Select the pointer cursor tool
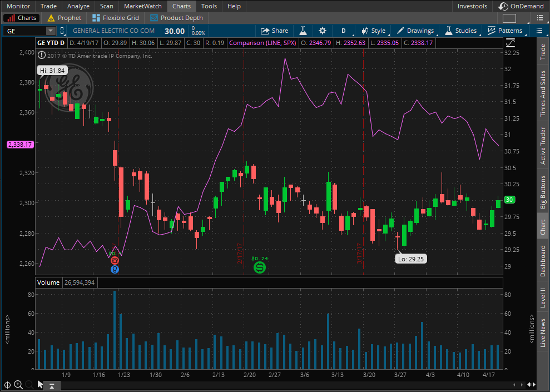The height and width of the screenshot is (392, 550). pyautogui.click(x=40, y=385)
